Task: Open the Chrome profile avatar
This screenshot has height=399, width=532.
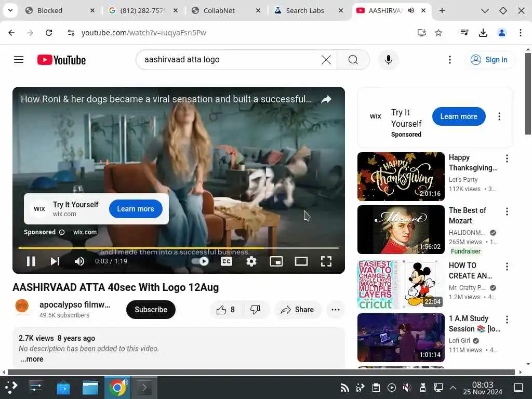Action: tap(502, 33)
